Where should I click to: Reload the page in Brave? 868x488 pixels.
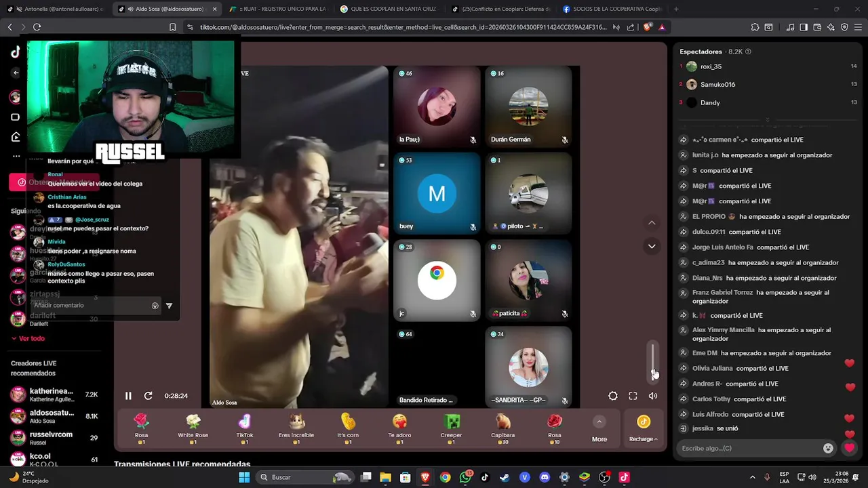click(x=37, y=27)
